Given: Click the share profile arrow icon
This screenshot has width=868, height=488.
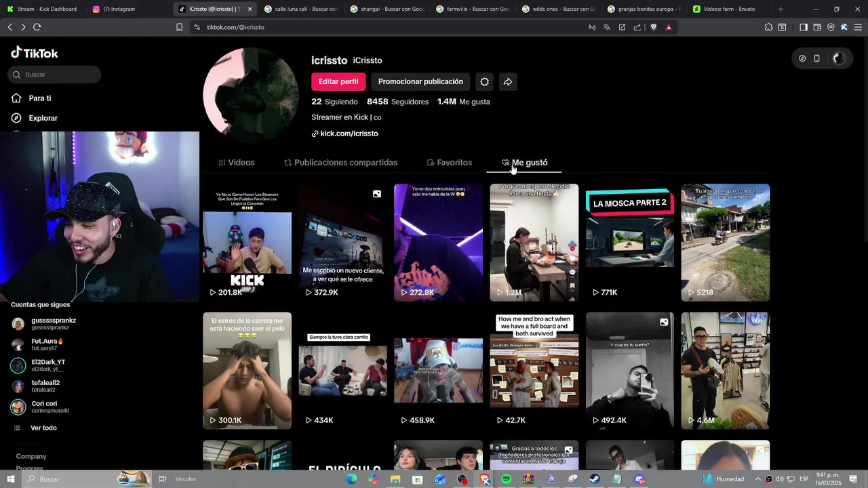Looking at the screenshot, I should tap(508, 81).
